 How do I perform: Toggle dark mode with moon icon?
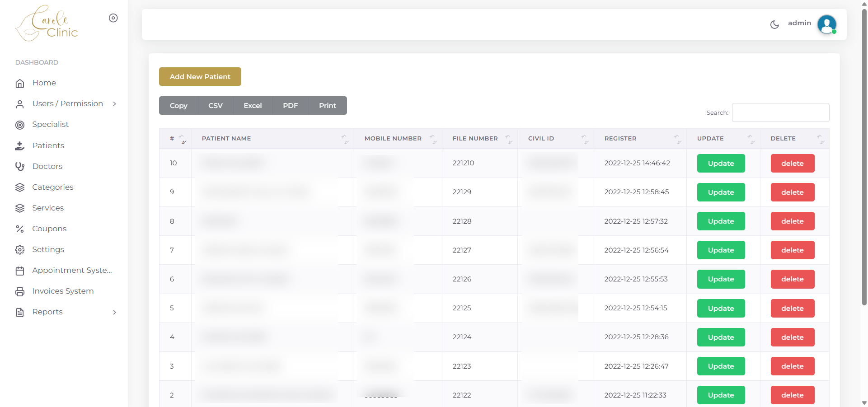pos(774,24)
